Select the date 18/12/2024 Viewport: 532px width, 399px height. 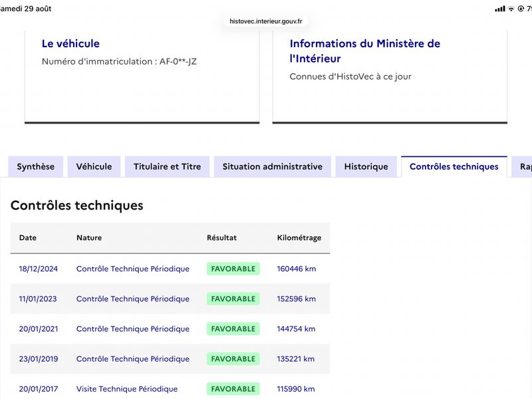(39, 269)
